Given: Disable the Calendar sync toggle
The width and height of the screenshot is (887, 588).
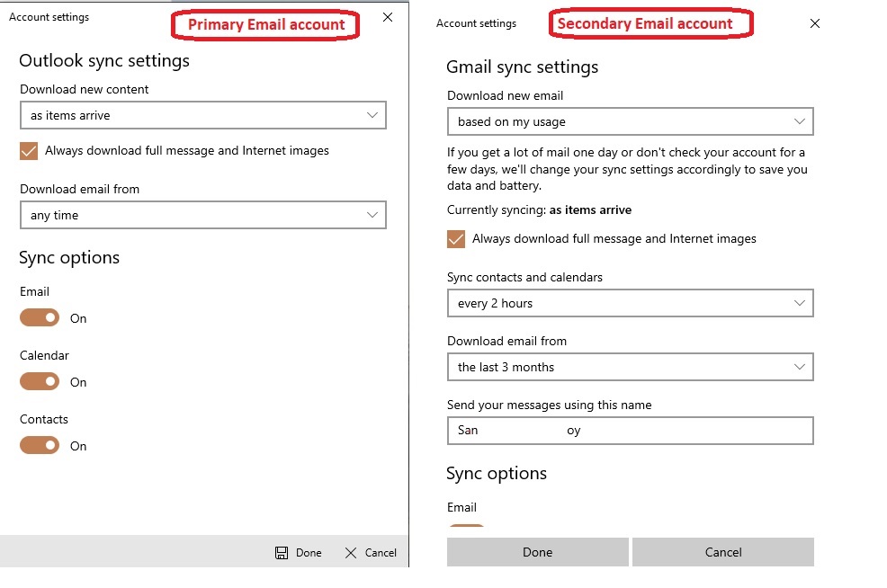Looking at the screenshot, I should [40, 382].
